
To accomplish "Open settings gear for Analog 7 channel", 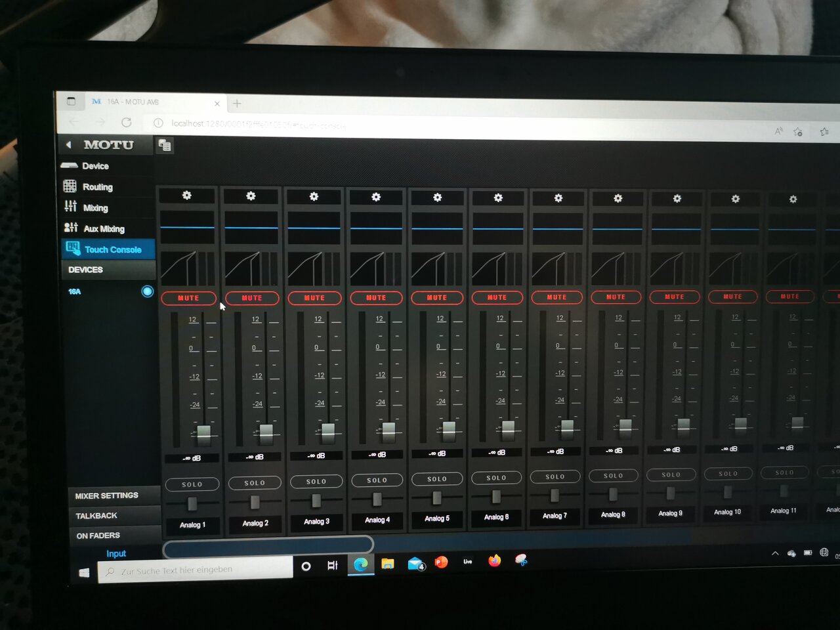I will [558, 198].
